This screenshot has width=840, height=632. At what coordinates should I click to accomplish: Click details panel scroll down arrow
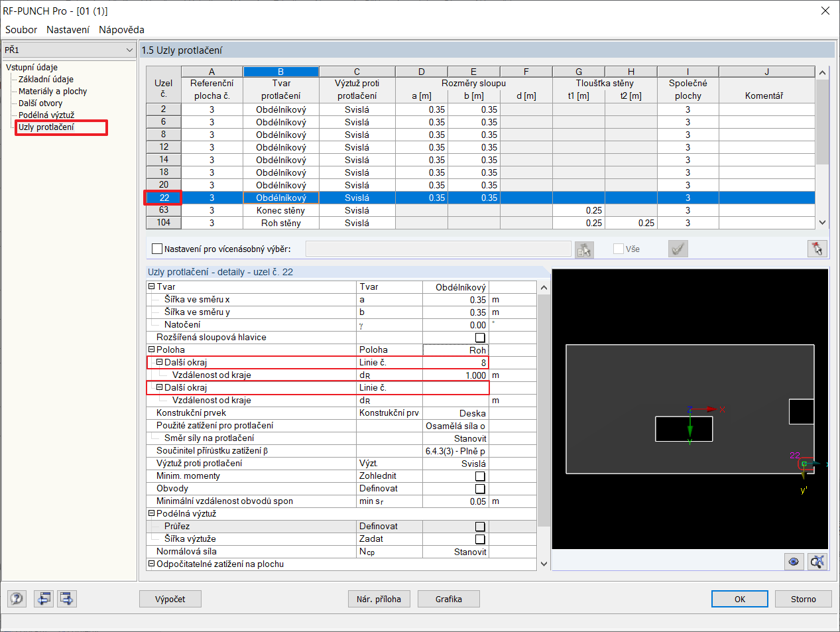coord(544,564)
